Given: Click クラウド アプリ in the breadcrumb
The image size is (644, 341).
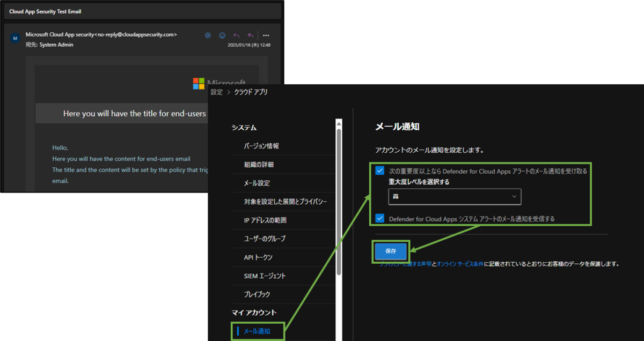Looking at the screenshot, I should point(251,92).
